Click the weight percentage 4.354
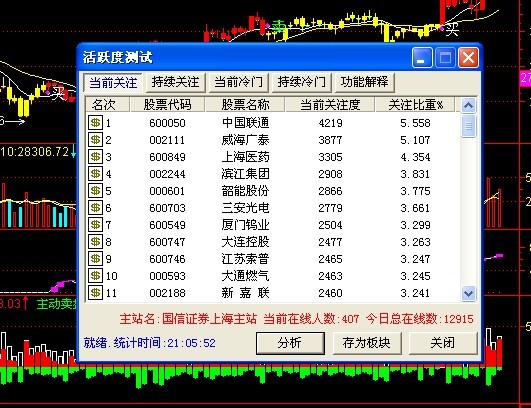The width and height of the screenshot is (531, 408). (x=415, y=157)
